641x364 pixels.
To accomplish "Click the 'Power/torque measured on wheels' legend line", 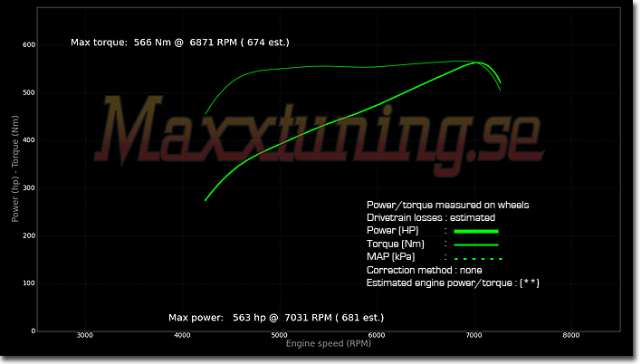I will point(447,205).
